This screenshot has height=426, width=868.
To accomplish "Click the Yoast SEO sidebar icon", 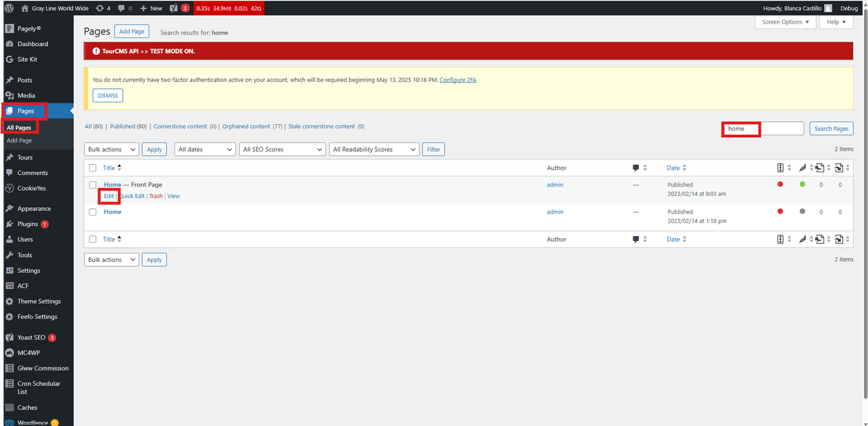I will (9, 337).
